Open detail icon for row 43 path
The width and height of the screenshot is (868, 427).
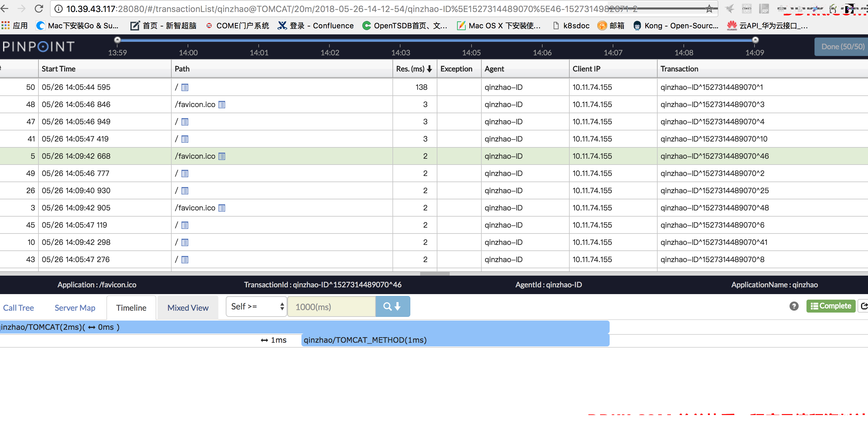point(185,260)
